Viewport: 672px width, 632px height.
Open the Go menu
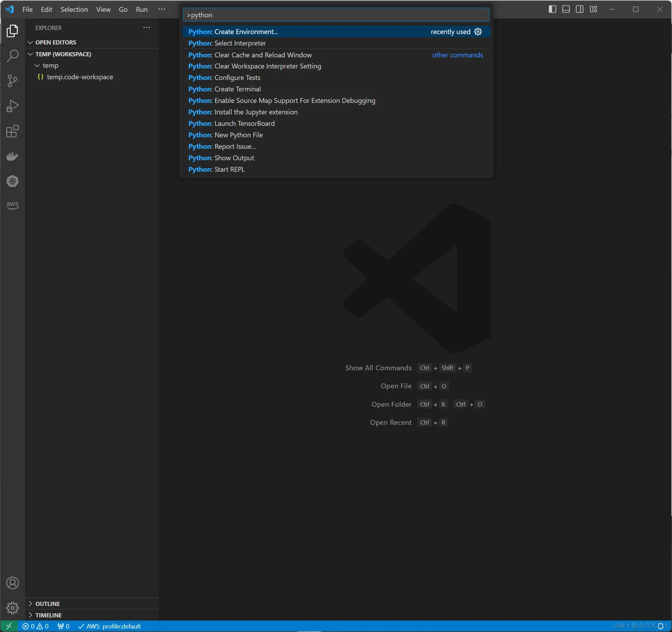[123, 9]
